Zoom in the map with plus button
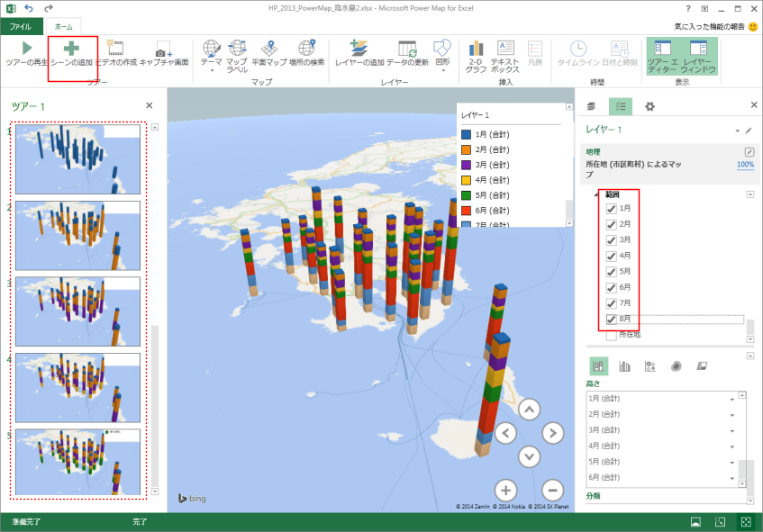This screenshot has height=532, width=763. pos(506,490)
